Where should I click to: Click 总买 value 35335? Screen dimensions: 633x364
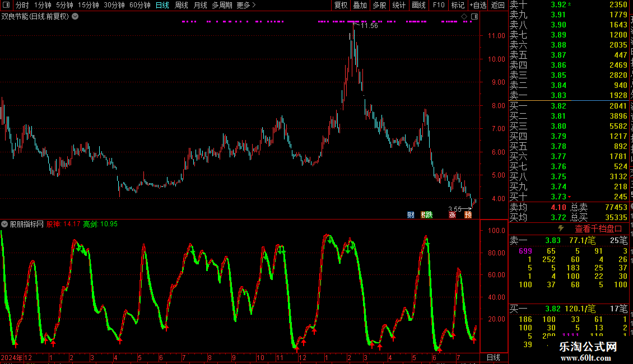point(616,217)
